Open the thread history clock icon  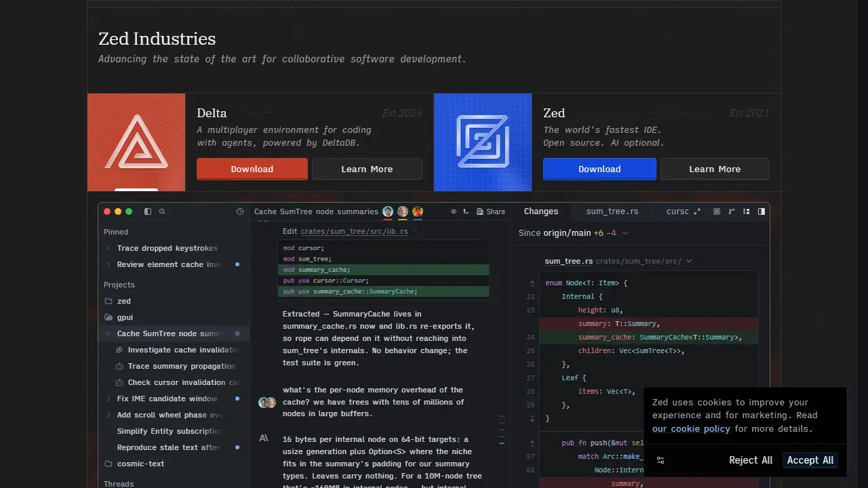[240, 211]
